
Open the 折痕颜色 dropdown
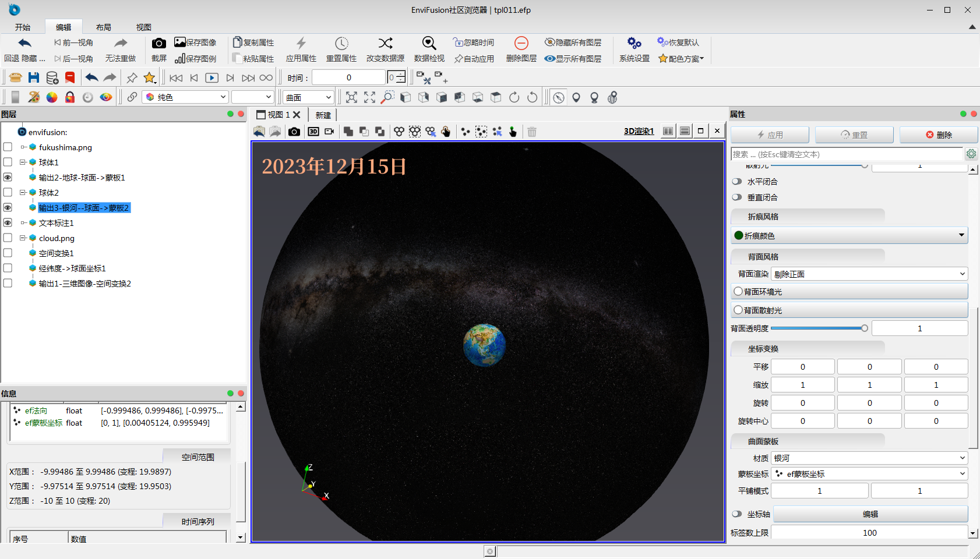coord(849,235)
